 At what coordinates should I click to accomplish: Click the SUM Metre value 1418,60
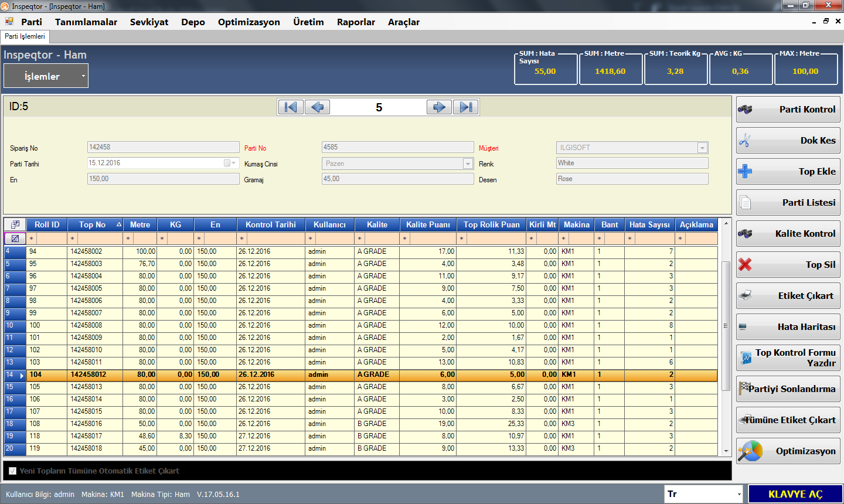[x=610, y=71]
